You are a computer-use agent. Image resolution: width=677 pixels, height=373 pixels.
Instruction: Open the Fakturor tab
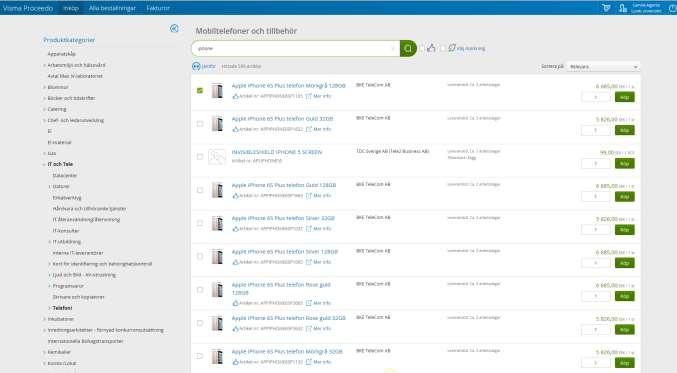[x=158, y=8]
